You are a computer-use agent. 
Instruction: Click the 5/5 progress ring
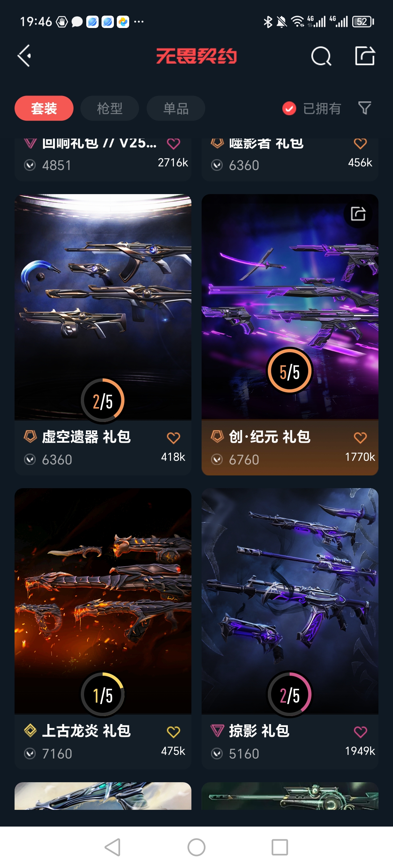tap(290, 371)
